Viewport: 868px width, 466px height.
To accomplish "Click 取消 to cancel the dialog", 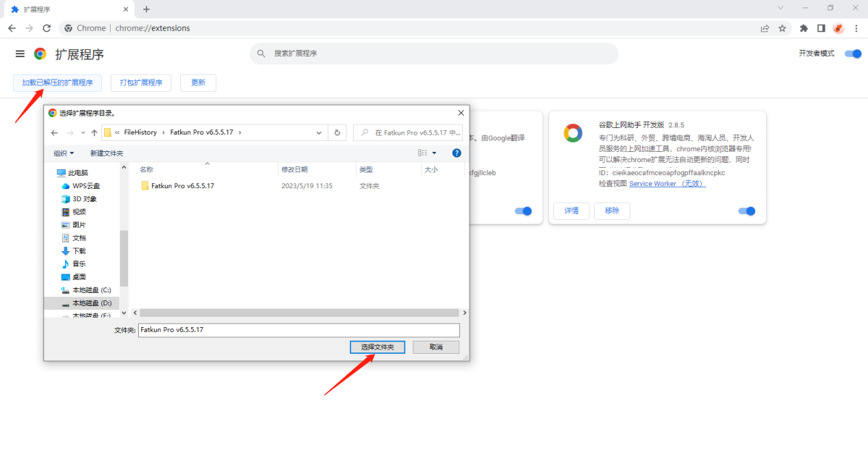I will point(436,347).
